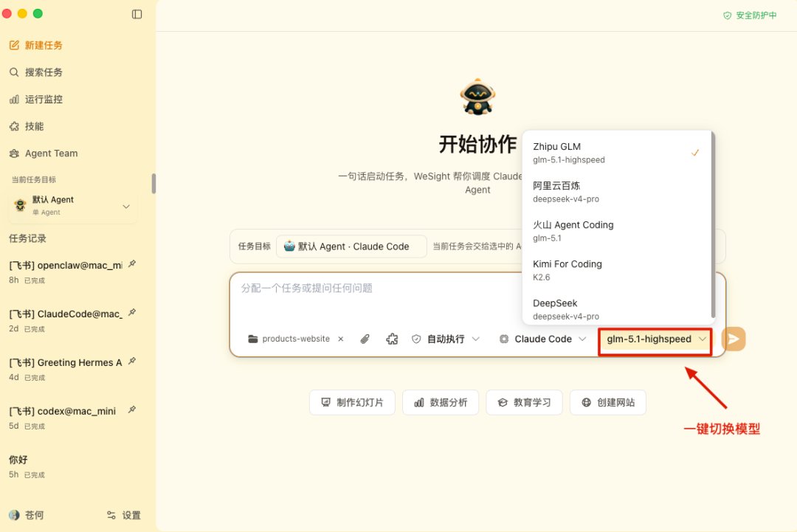
Task: Click pin icon on Greeting Hermes task
Action: [x=132, y=362]
